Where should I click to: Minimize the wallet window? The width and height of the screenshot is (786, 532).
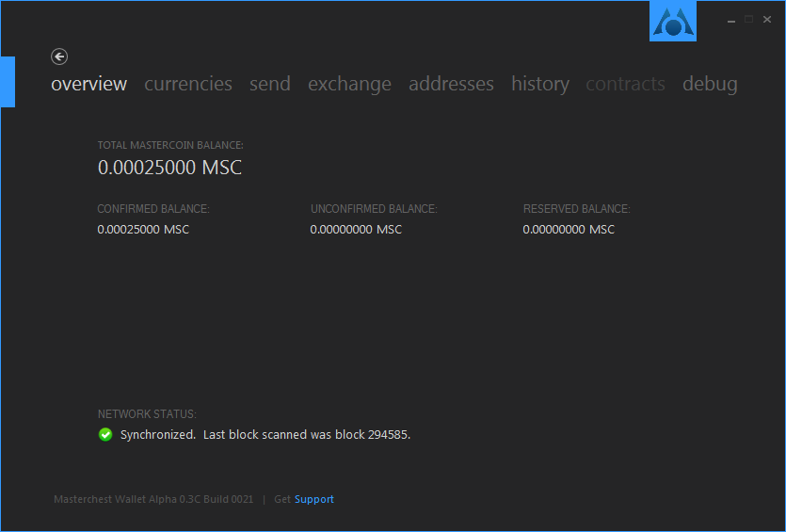point(731,20)
